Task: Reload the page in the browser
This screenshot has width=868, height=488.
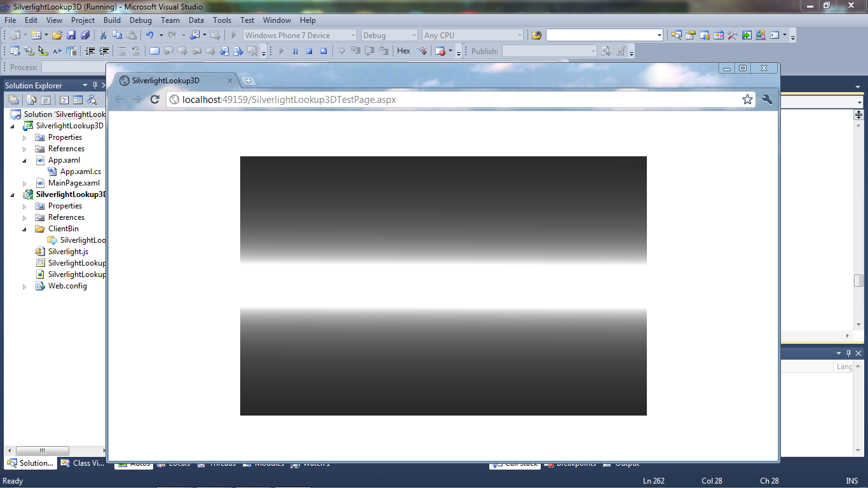Action: coord(154,99)
